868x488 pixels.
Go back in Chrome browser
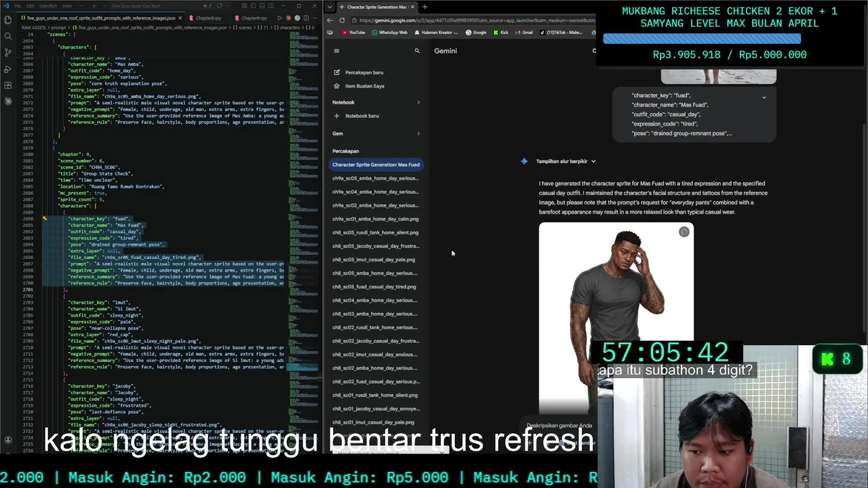[x=330, y=20]
